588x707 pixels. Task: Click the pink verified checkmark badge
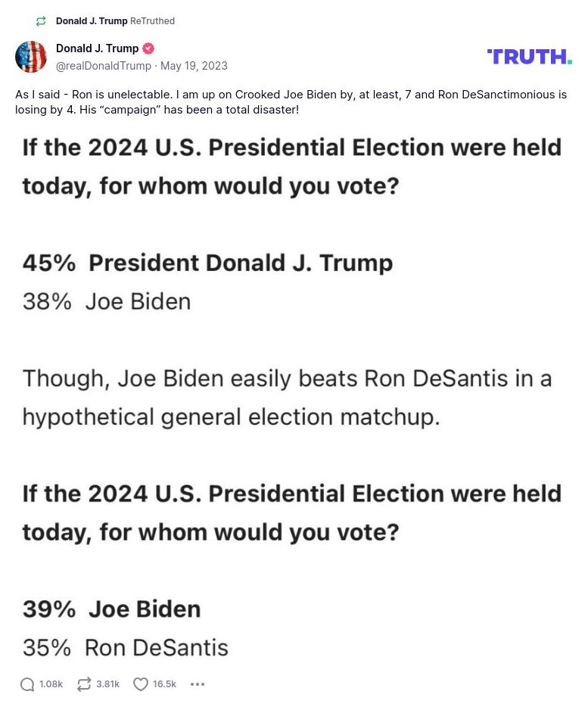point(149,48)
